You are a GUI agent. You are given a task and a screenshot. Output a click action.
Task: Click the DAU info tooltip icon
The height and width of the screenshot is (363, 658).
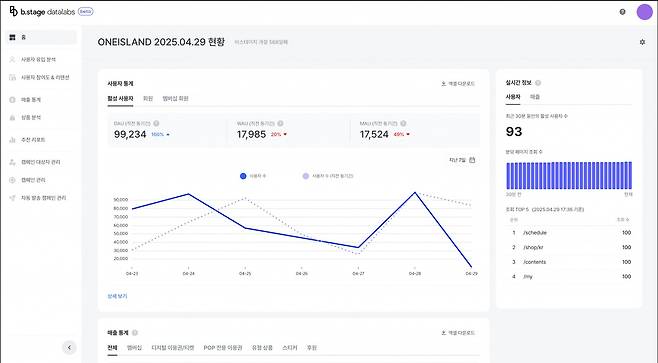[156, 123]
